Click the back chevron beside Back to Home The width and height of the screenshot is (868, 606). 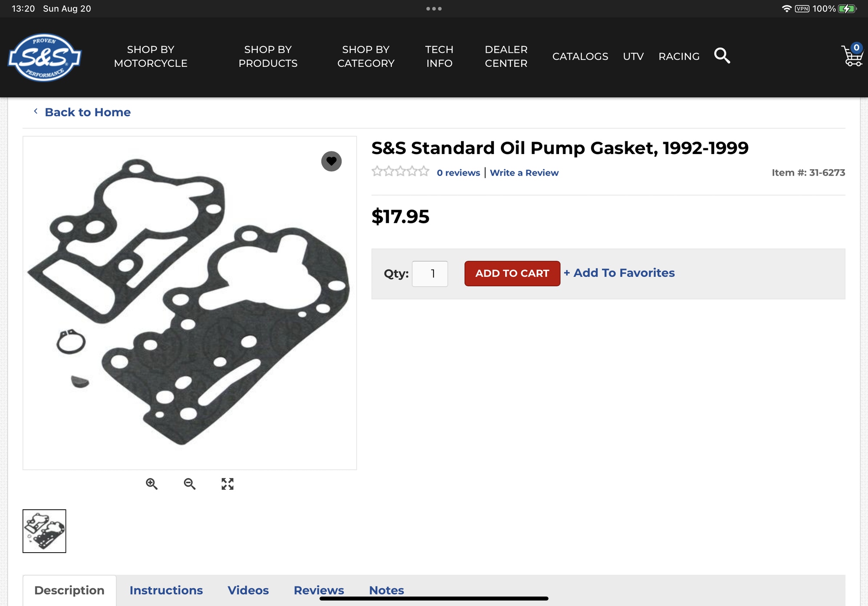click(x=36, y=111)
